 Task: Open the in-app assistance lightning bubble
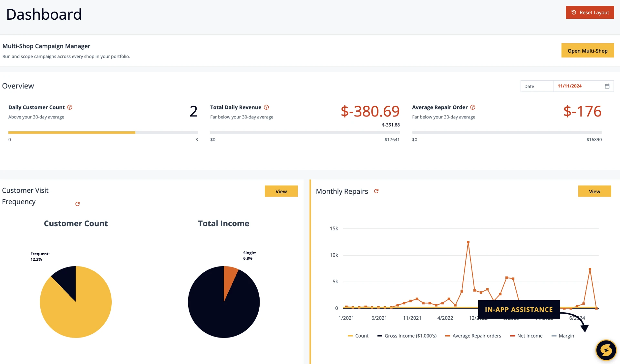point(606,350)
